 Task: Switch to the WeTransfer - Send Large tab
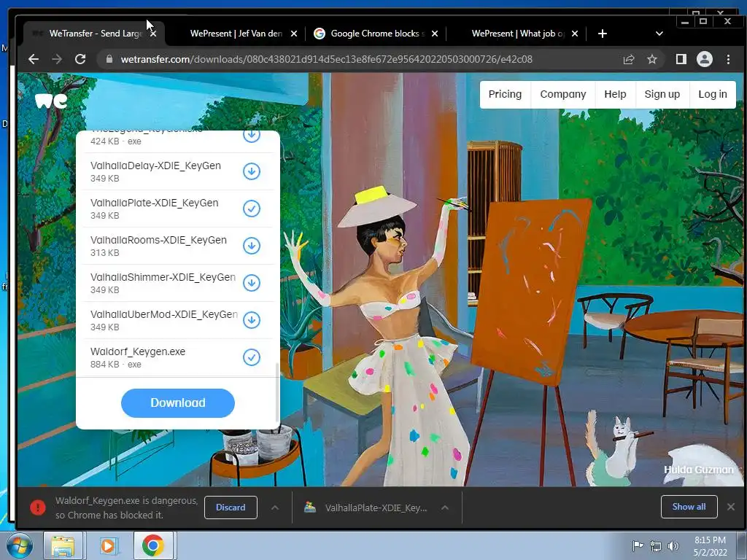pos(96,34)
